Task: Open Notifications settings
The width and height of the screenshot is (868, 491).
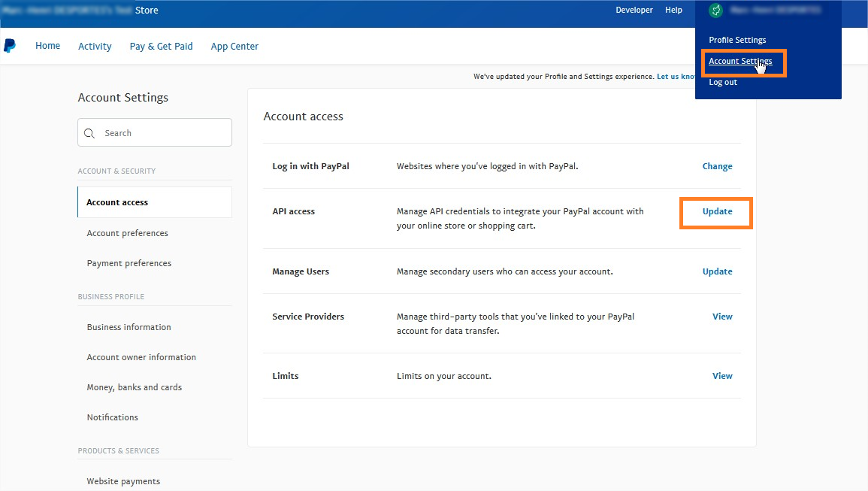Action: tap(112, 417)
